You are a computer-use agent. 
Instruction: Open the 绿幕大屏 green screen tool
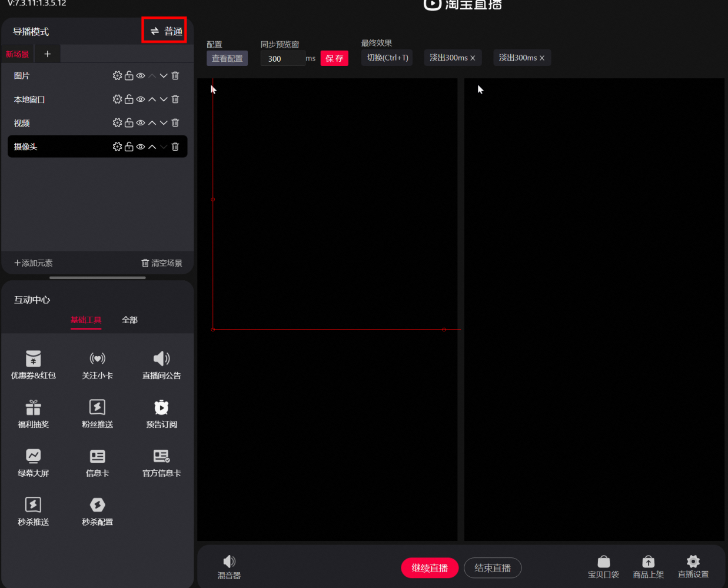tap(34, 462)
